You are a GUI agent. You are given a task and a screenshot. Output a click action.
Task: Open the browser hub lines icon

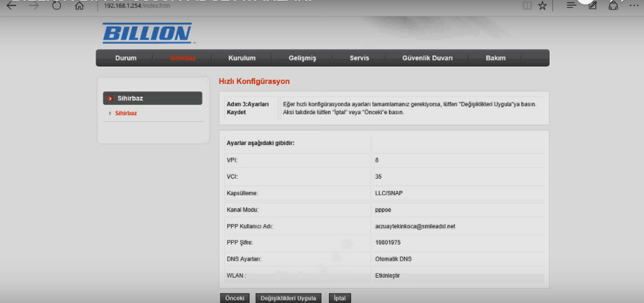coord(571,5)
